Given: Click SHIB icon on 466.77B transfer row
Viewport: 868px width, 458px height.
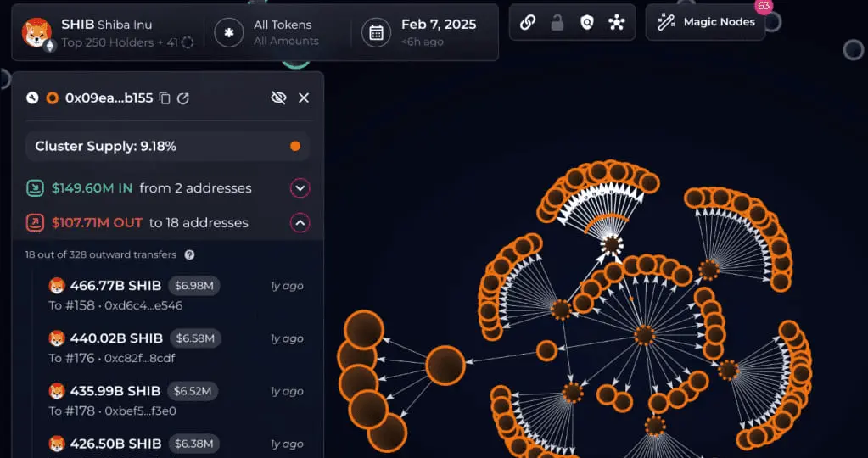Looking at the screenshot, I should [57, 286].
